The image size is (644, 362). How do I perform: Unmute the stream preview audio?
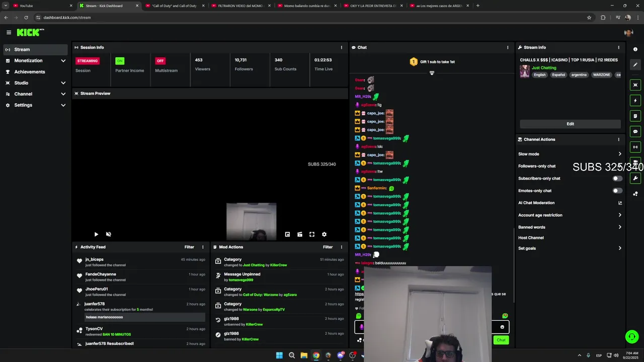pyautogui.click(x=108, y=234)
